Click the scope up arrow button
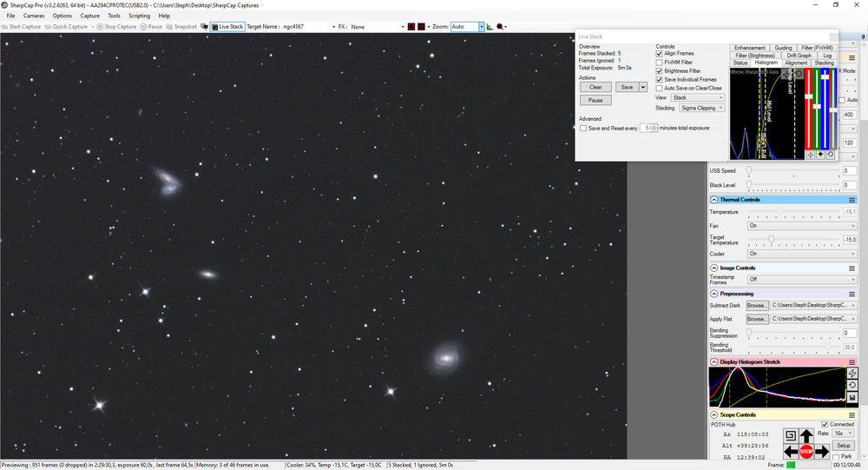Screen dimensions: 868x470 coord(806,435)
